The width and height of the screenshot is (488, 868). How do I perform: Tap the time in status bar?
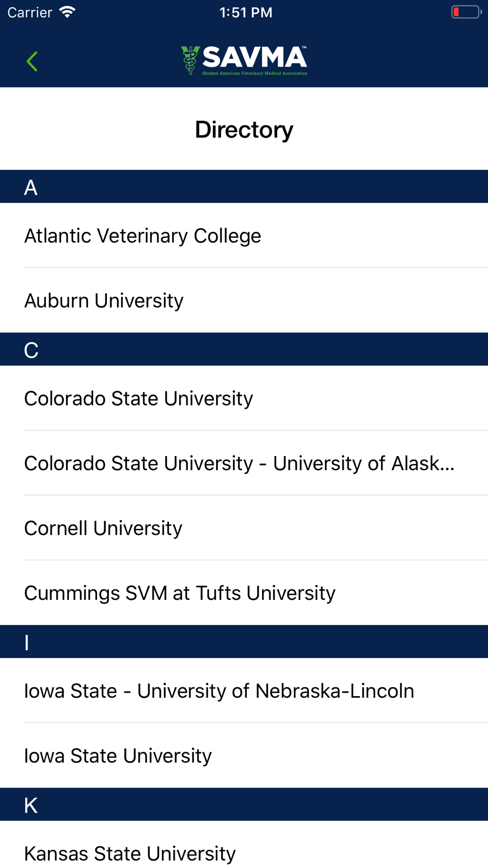point(246,12)
